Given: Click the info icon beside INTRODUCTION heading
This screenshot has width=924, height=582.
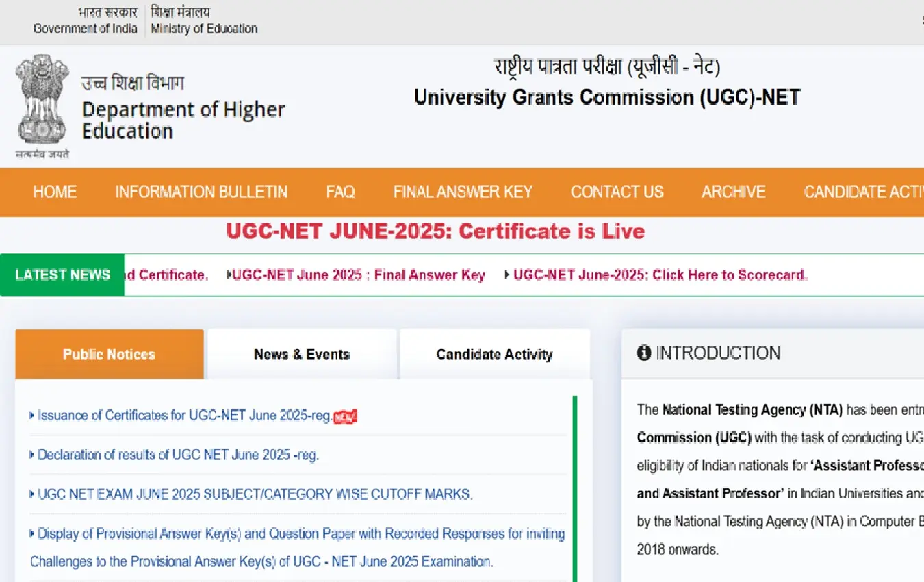Looking at the screenshot, I should tap(643, 353).
